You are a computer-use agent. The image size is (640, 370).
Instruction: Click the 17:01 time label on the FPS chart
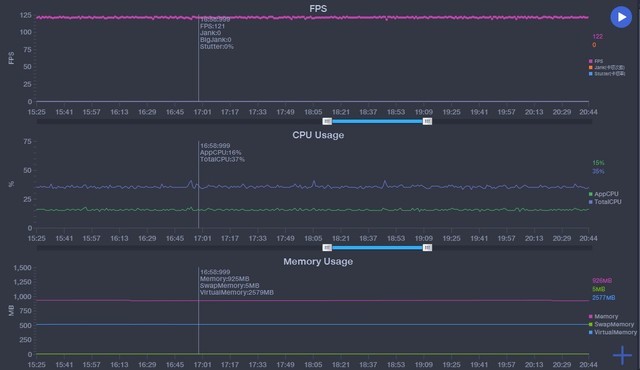[x=202, y=112]
